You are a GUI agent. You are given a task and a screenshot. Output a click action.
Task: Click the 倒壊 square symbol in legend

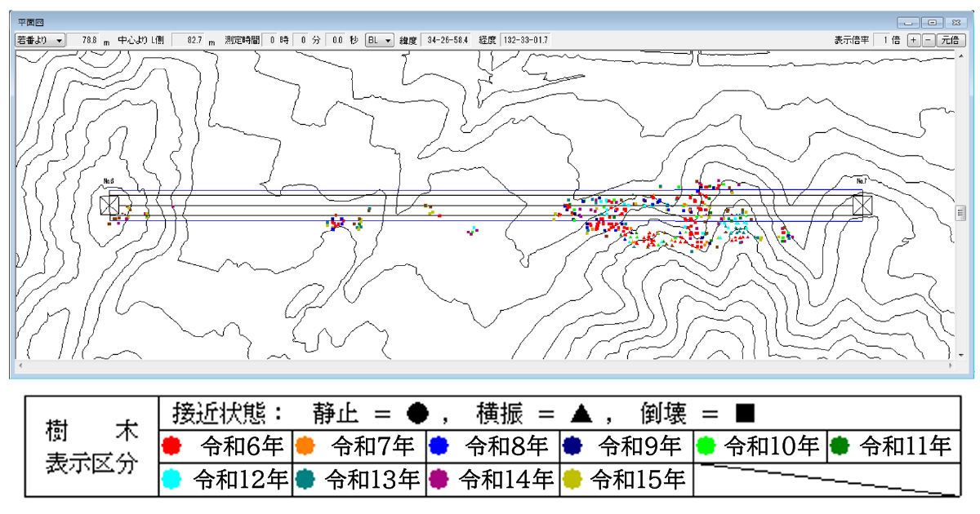(744, 414)
